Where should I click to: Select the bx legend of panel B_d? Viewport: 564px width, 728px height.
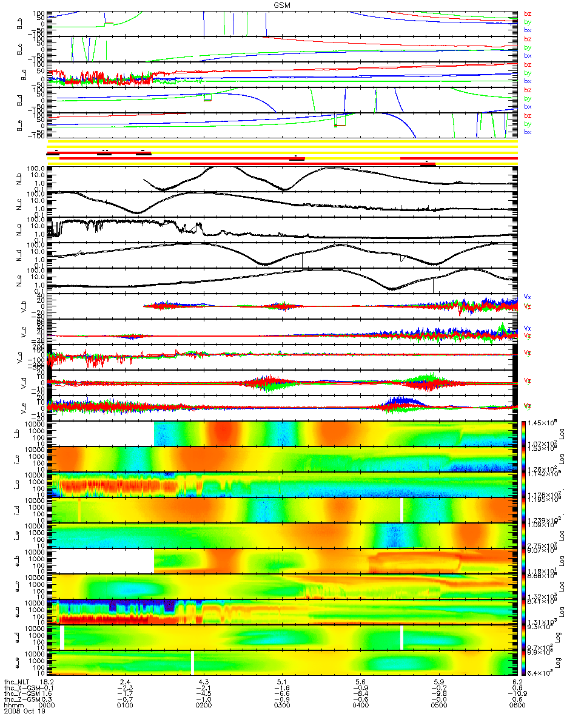[528, 106]
